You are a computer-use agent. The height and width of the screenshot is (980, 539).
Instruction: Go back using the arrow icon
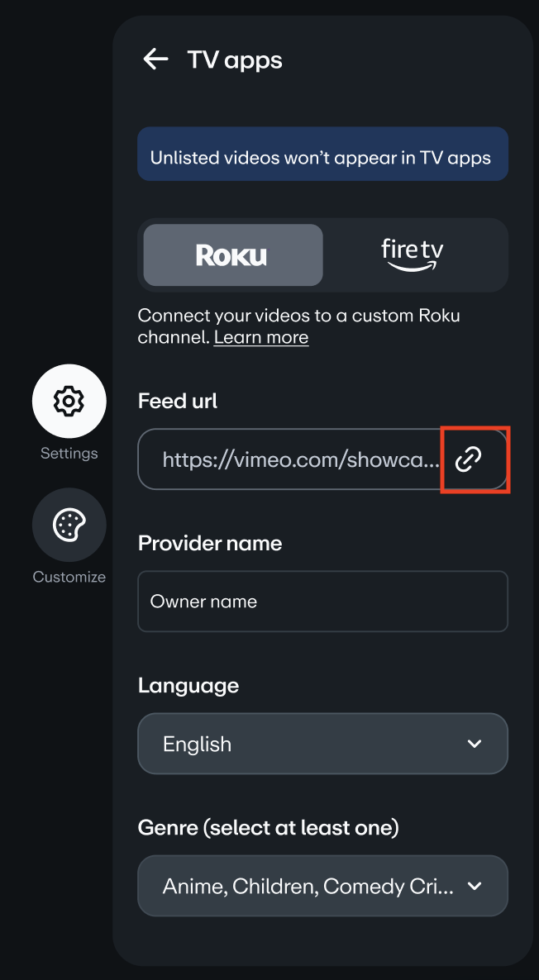pyautogui.click(x=155, y=59)
